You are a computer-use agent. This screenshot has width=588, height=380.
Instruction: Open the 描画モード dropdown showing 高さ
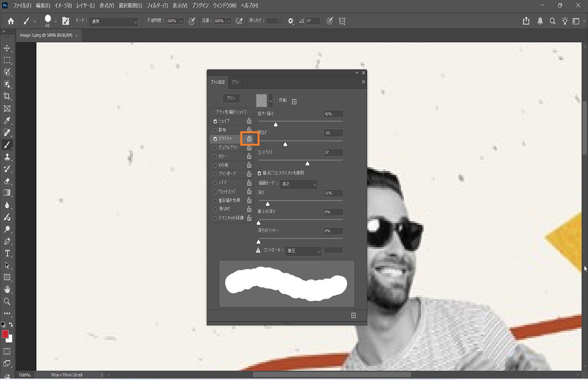click(x=298, y=184)
